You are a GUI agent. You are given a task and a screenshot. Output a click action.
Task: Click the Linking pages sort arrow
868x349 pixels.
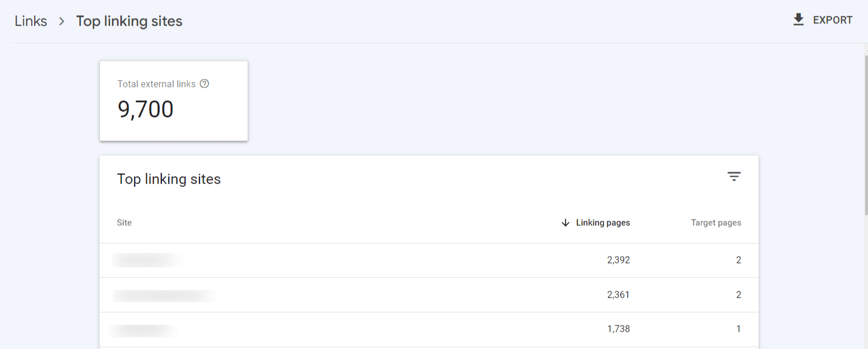566,223
